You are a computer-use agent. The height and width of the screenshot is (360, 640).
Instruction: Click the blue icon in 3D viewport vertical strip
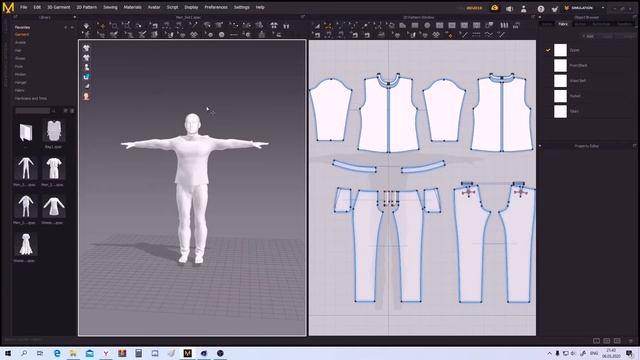click(87, 77)
